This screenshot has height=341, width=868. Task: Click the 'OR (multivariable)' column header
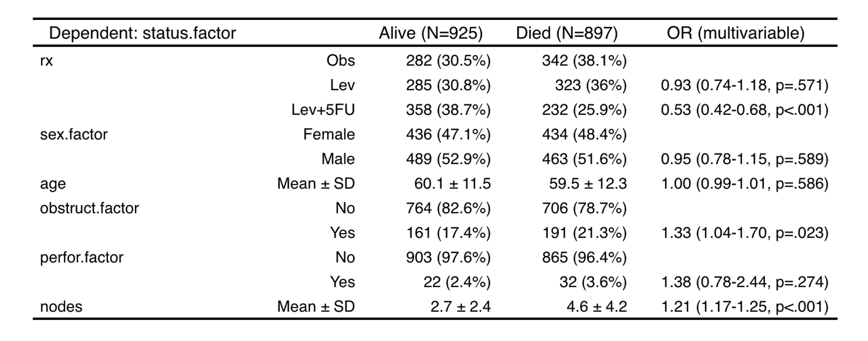[736, 33]
